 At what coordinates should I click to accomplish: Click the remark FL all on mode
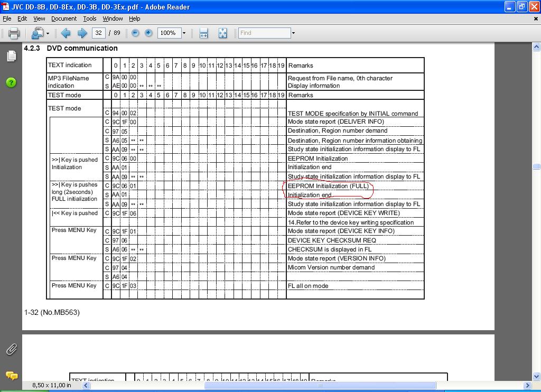coord(308,286)
